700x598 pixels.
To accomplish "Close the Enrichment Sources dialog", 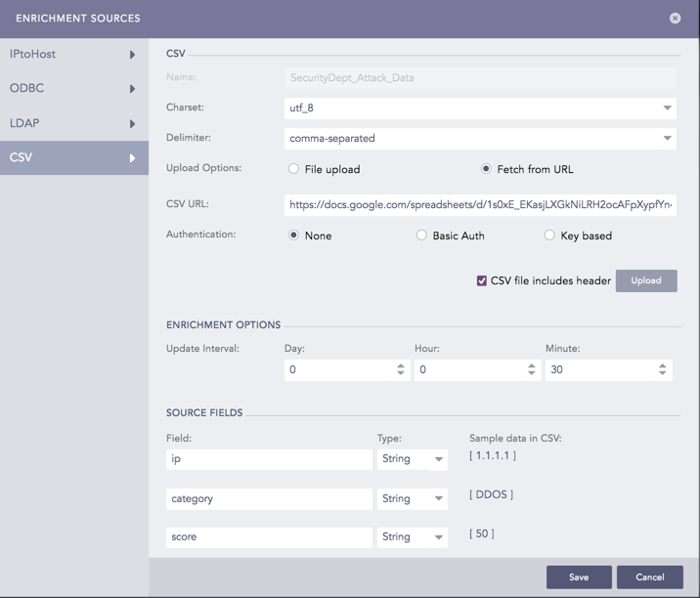I will click(x=675, y=18).
